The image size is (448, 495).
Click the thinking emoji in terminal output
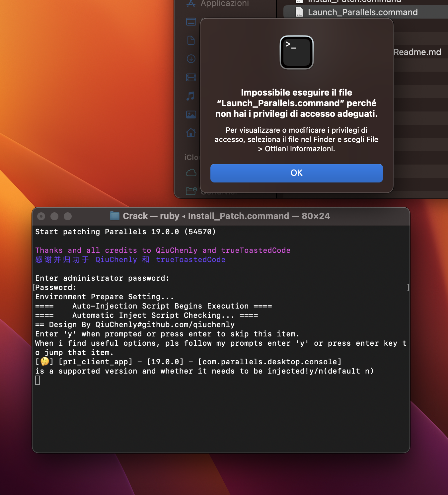(x=45, y=361)
